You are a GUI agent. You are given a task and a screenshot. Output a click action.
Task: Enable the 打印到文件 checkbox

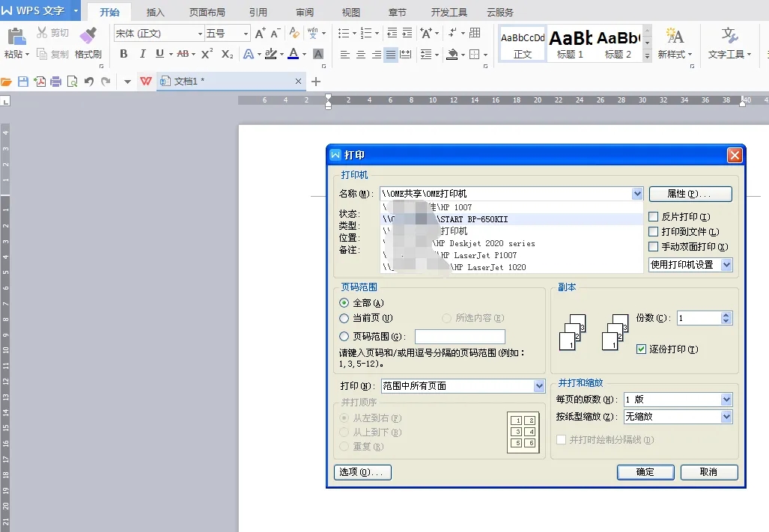(x=653, y=232)
